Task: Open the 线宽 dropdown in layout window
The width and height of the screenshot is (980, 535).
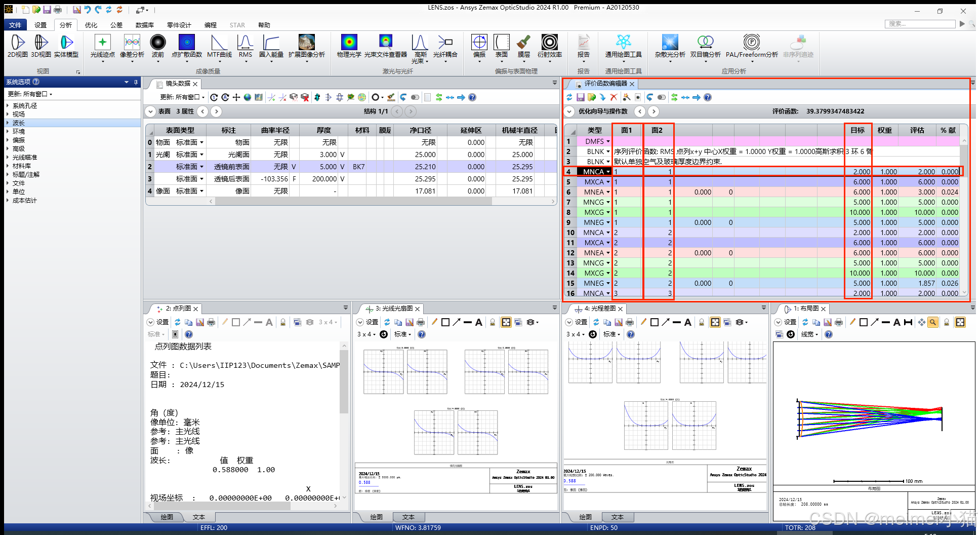Action: click(809, 334)
